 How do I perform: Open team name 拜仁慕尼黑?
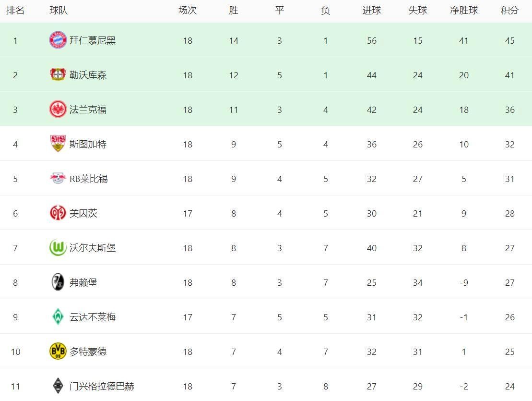[93, 40]
